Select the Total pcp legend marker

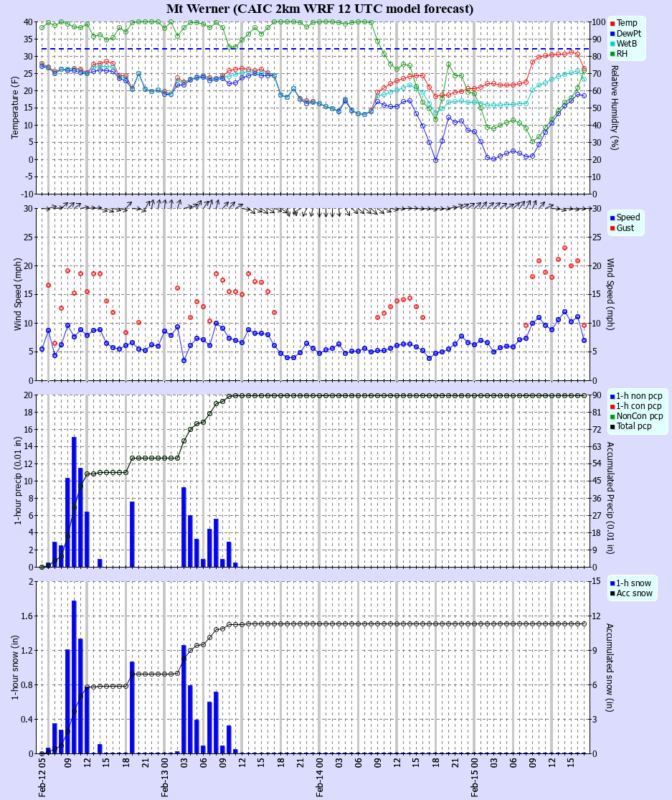[x=612, y=425]
